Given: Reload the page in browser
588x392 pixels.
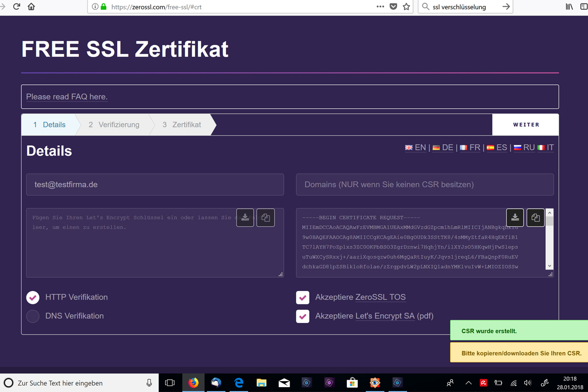Looking at the screenshot, I should pyautogui.click(x=17, y=7).
